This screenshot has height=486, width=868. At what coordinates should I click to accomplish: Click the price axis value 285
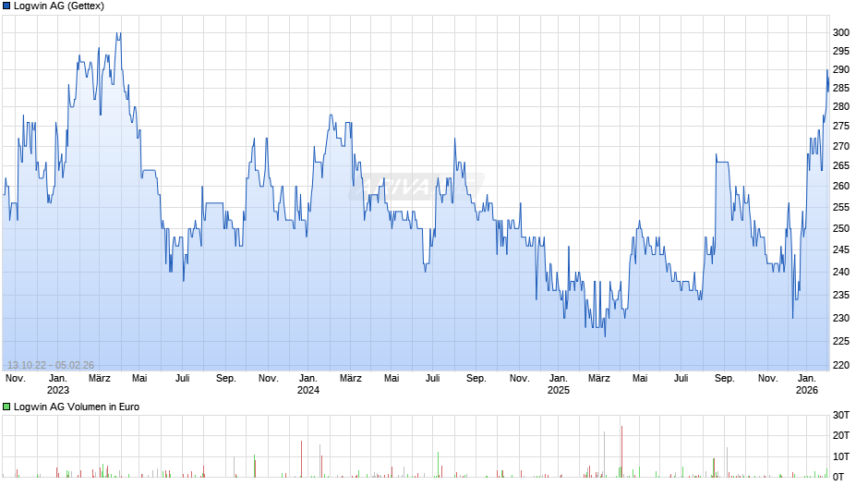click(841, 88)
